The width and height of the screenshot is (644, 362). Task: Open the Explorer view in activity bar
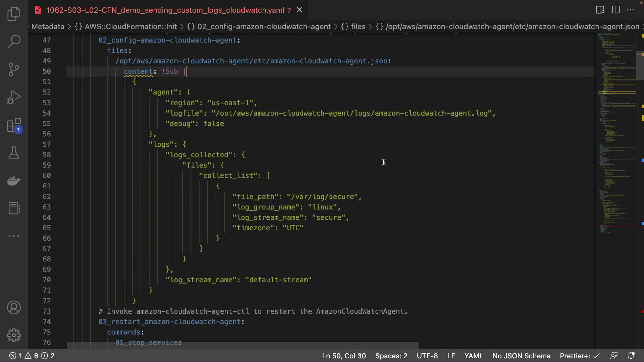click(14, 14)
